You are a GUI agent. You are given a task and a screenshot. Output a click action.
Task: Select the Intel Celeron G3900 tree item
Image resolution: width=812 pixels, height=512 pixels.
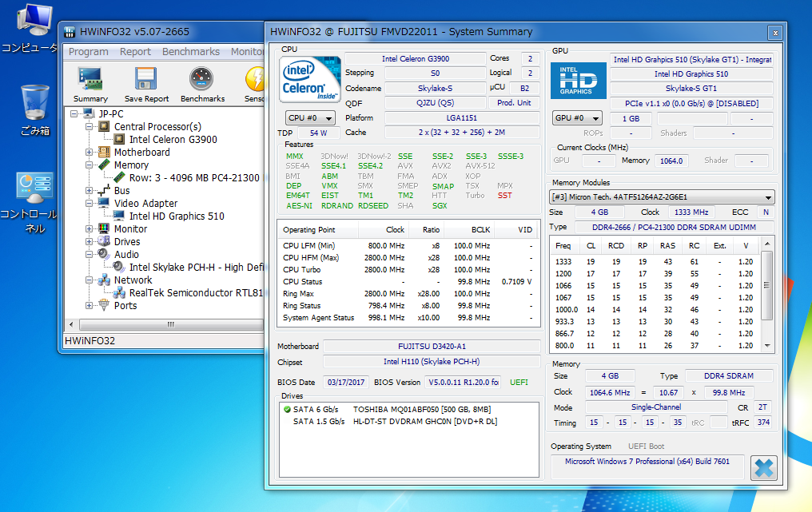coord(173,140)
